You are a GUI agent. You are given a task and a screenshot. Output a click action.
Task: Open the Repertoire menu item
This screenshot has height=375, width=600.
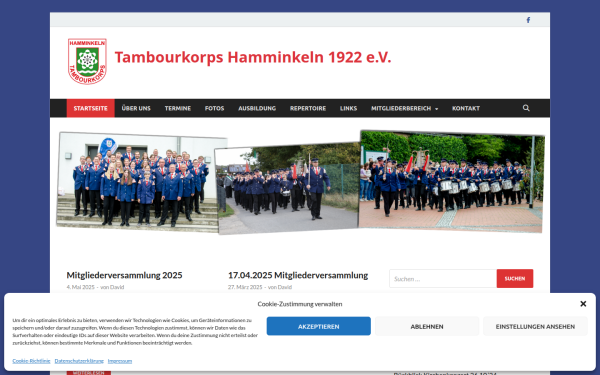pyautogui.click(x=308, y=108)
